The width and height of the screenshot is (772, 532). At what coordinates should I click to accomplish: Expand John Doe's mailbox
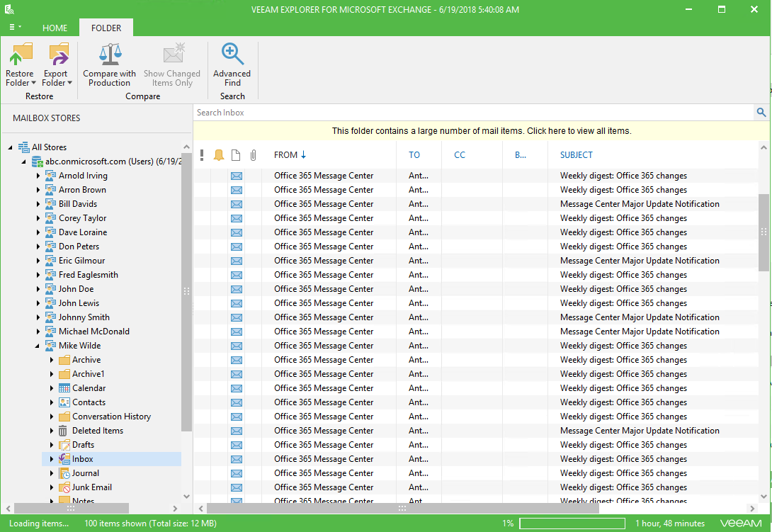pos(38,289)
